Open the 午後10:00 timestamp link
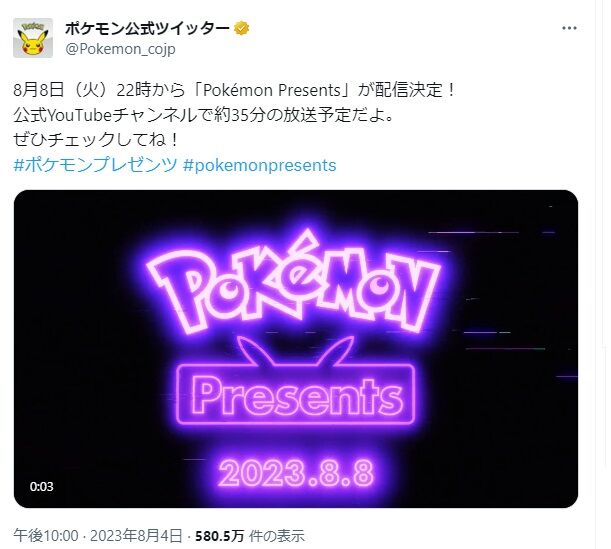This screenshot has width=611, height=549. 46,536
